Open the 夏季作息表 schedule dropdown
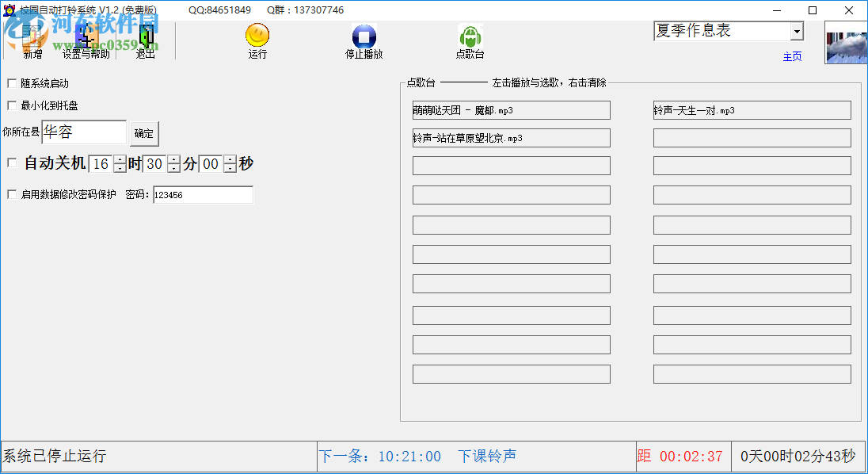The image size is (868, 474). pyautogui.click(x=795, y=30)
